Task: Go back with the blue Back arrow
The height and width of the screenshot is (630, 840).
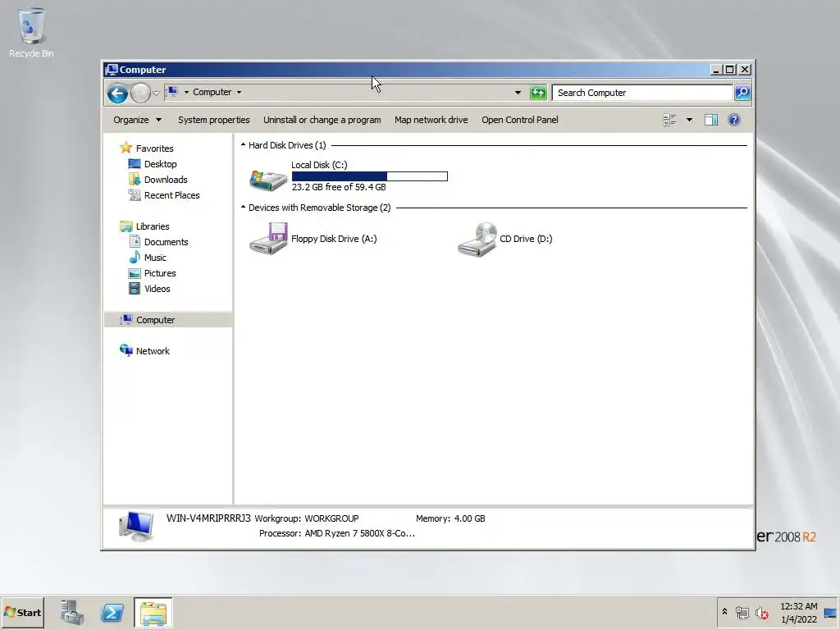Action: tap(117, 93)
